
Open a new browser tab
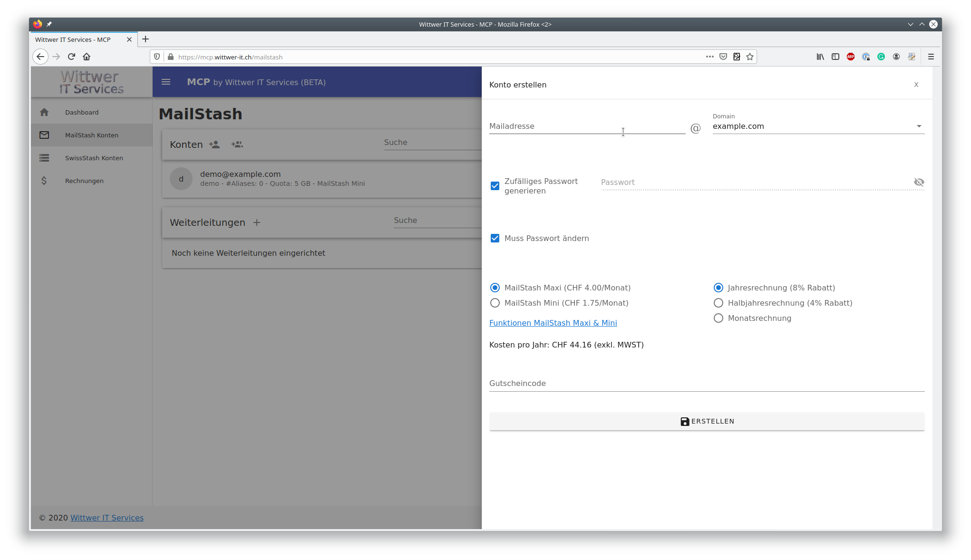pyautogui.click(x=146, y=39)
